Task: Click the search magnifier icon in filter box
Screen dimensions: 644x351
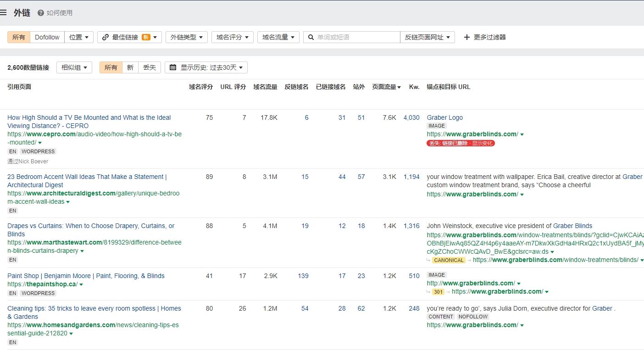Action: [311, 37]
